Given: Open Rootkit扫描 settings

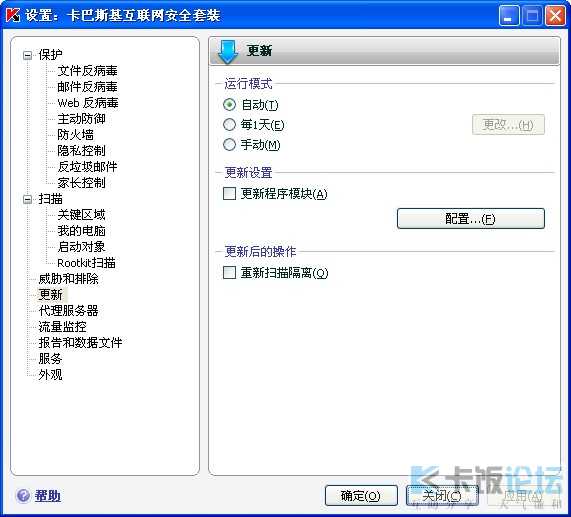Looking at the screenshot, I should tap(86, 263).
